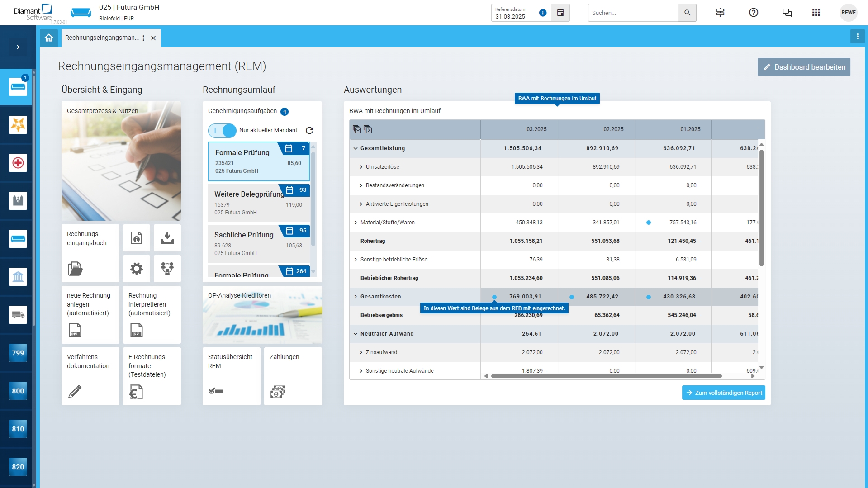The image size is (868, 488).
Task: Open the user group tile
Action: point(167,269)
